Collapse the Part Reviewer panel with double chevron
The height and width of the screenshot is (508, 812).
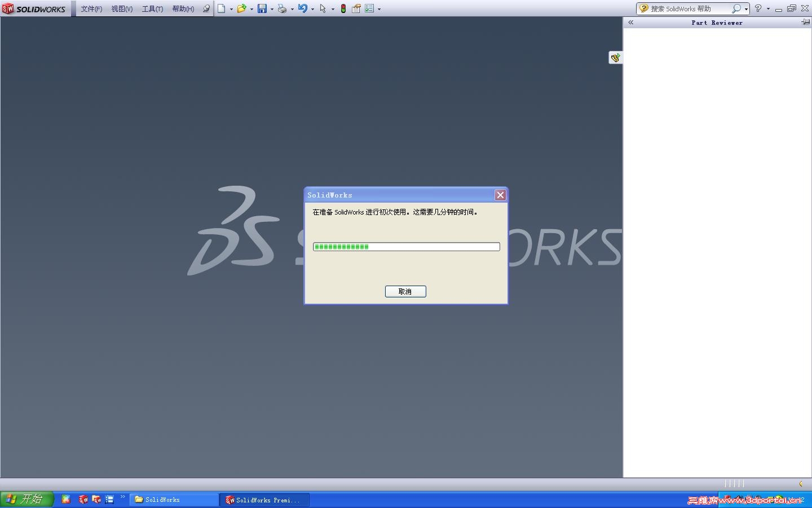click(x=631, y=23)
